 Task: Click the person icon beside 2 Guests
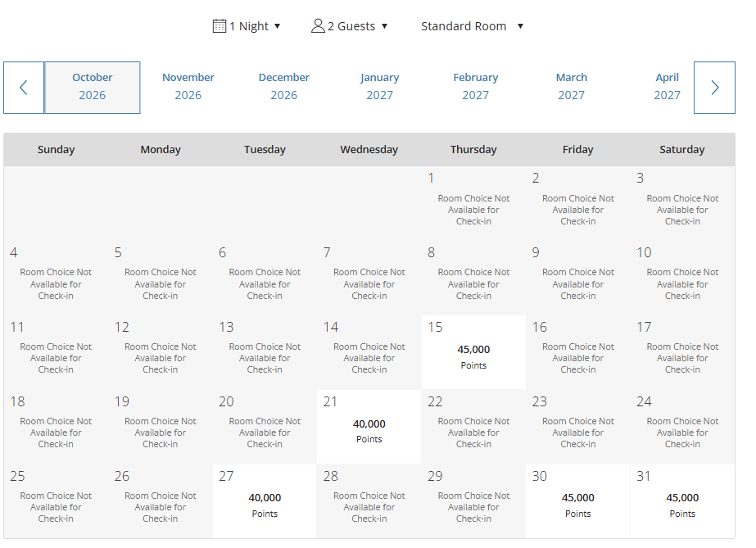click(318, 26)
